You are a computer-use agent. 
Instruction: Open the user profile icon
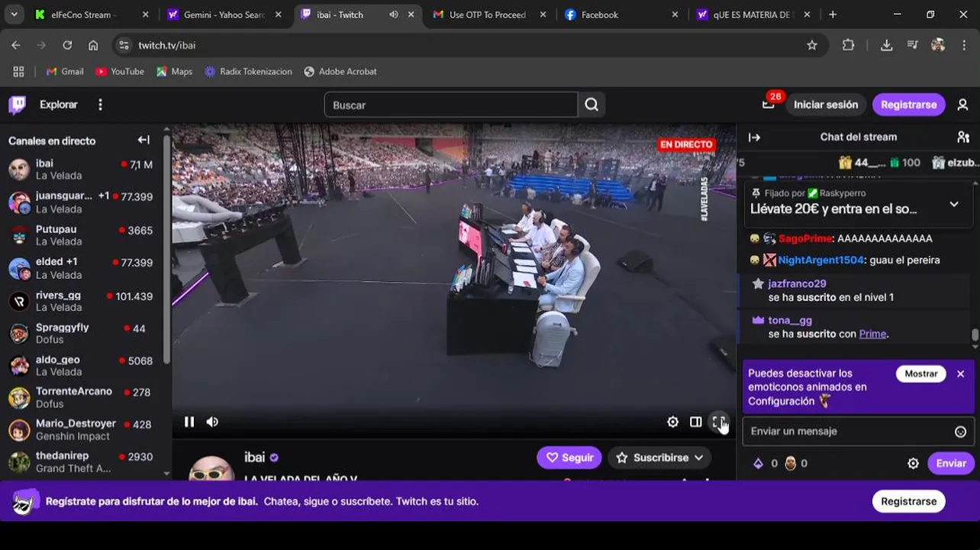click(962, 105)
